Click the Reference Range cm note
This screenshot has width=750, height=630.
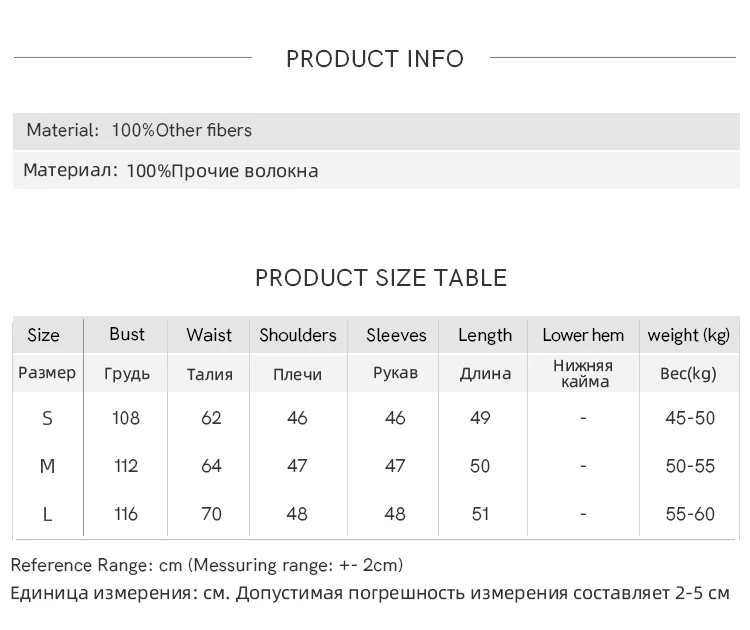[207, 565]
